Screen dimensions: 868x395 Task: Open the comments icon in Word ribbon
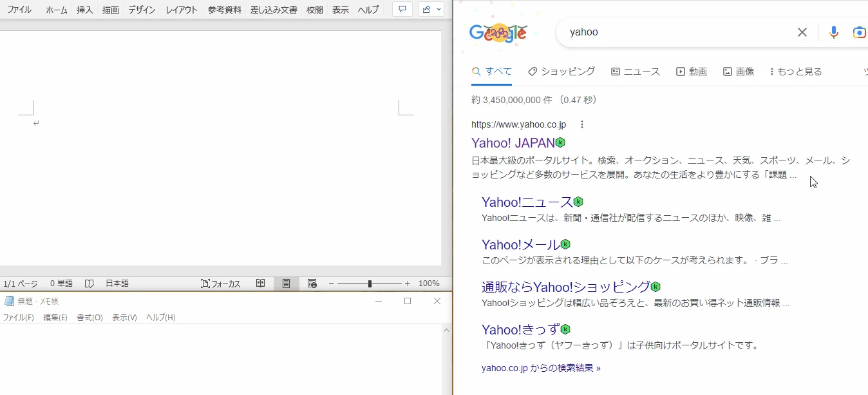click(x=402, y=10)
